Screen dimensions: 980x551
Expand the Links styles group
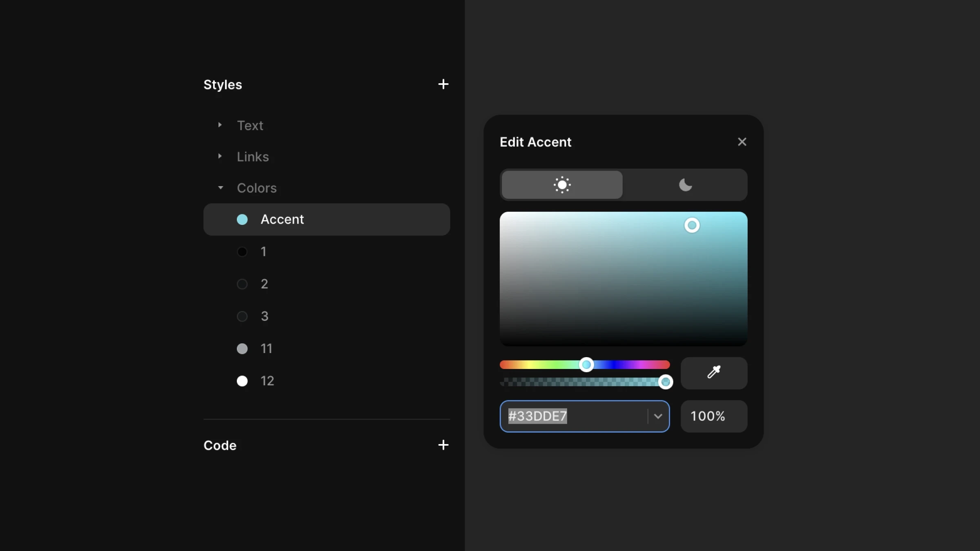click(x=220, y=156)
